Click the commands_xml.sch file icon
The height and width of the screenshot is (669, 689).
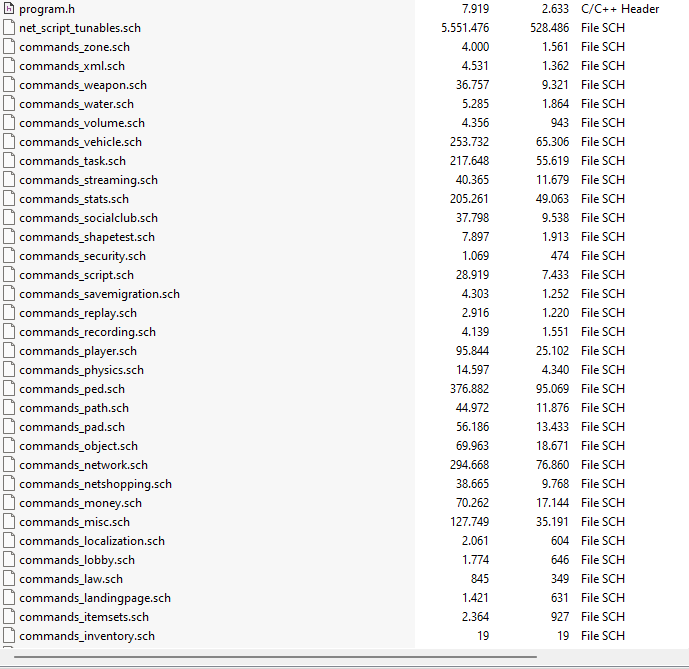coord(9,65)
